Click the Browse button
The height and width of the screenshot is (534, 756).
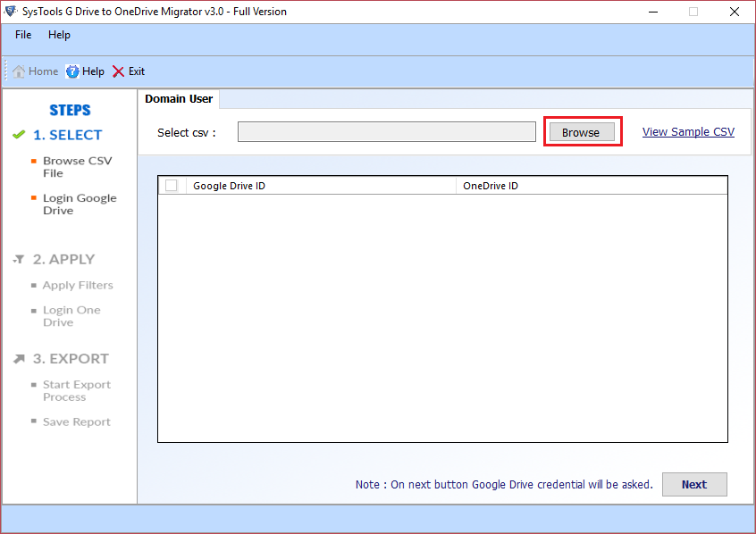point(582,132)
